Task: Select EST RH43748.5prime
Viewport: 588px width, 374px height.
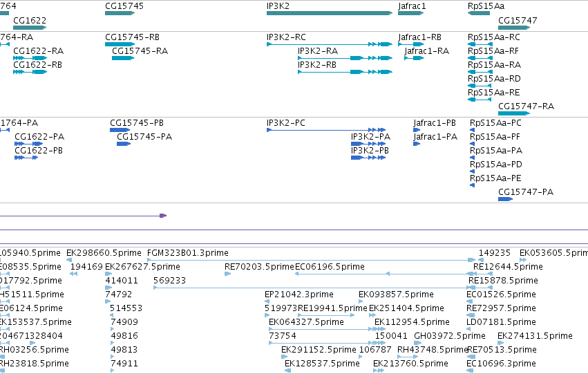Action: tap(433, 350)
